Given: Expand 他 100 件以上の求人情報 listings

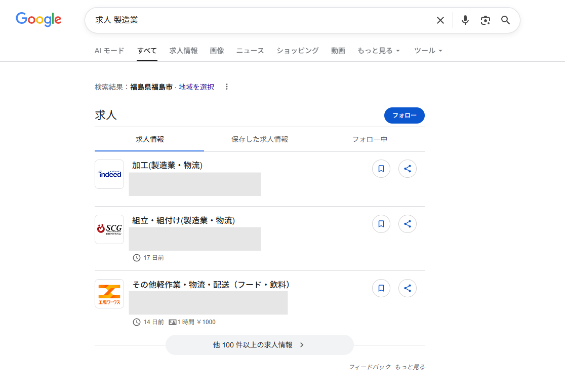Looking at the screenshot, I should point(259,345).
